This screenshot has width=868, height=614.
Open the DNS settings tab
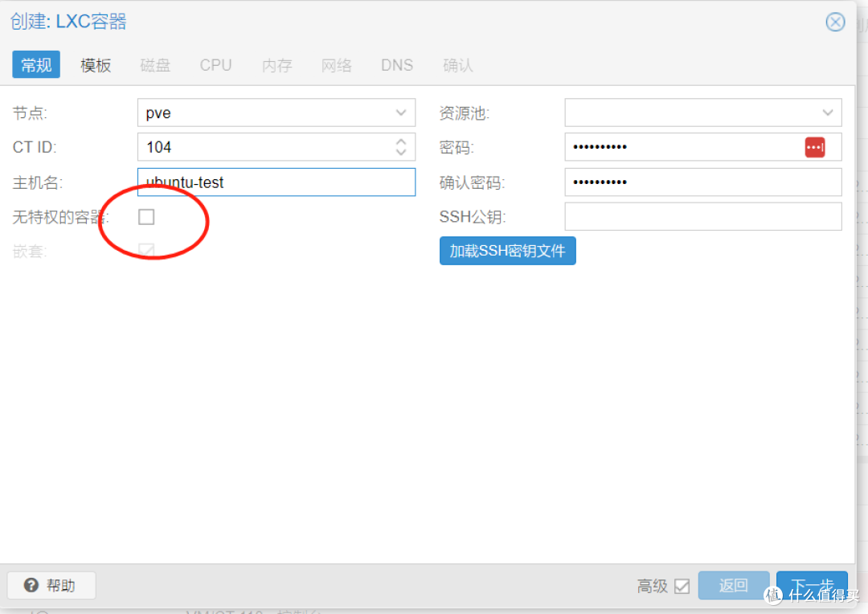[x=396, y=65]
